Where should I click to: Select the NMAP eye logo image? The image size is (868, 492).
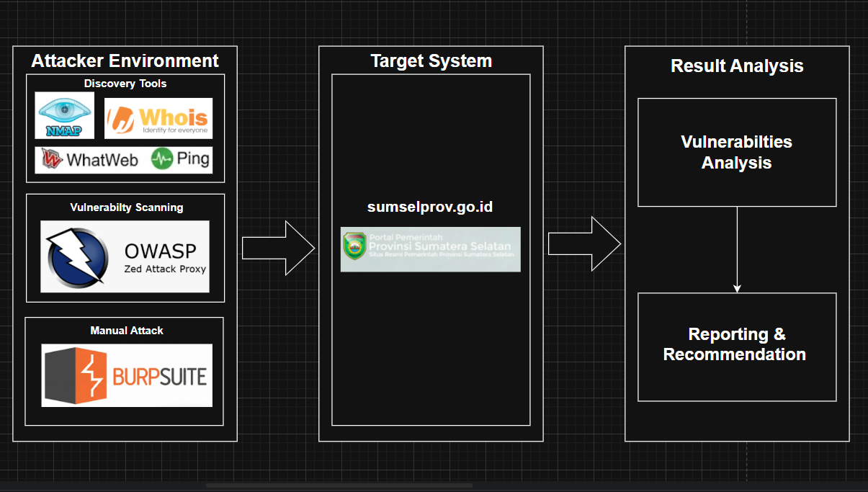(x=65, y=115)
